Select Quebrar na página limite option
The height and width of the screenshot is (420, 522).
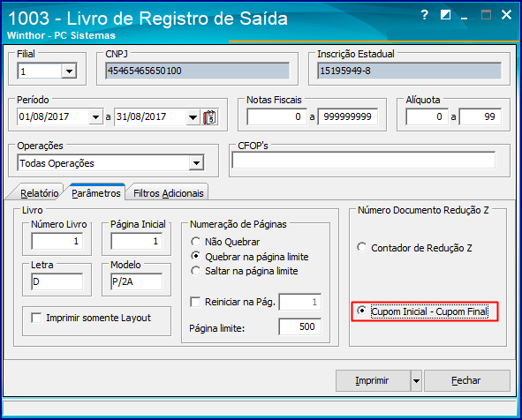tap(196, 256)
